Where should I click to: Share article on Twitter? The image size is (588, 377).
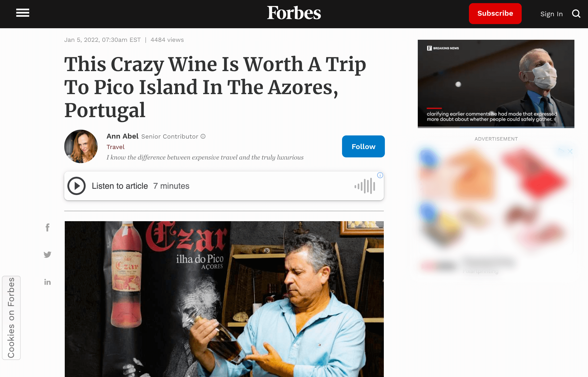47,254
